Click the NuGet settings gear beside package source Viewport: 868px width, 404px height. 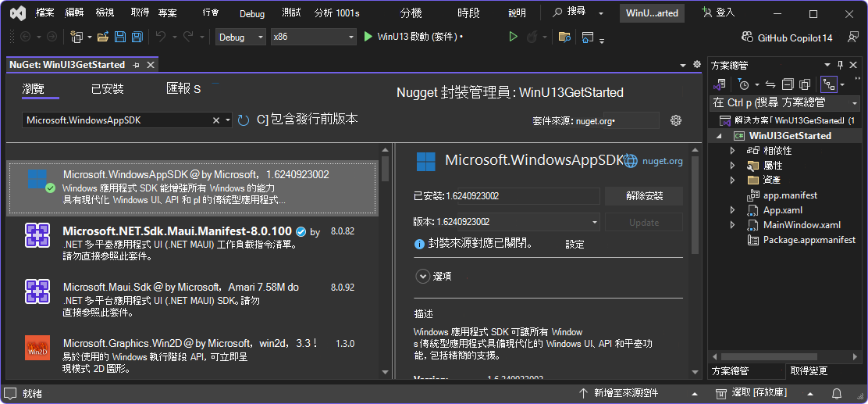675,120
